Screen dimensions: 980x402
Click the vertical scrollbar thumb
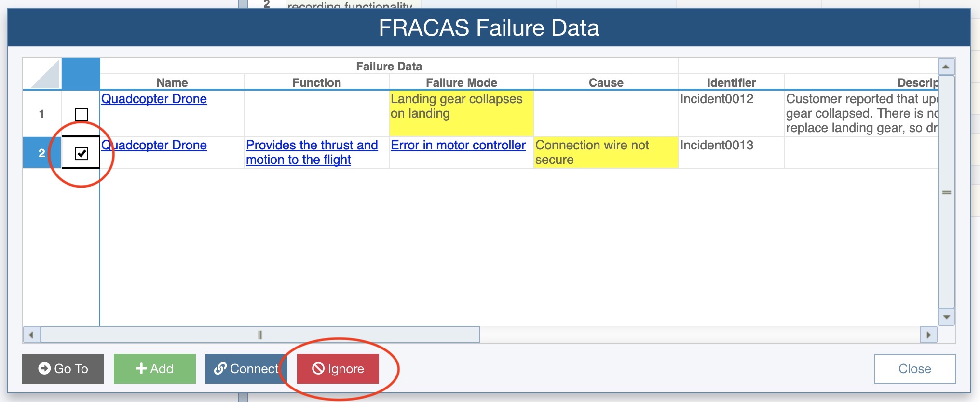coord(946,192)
